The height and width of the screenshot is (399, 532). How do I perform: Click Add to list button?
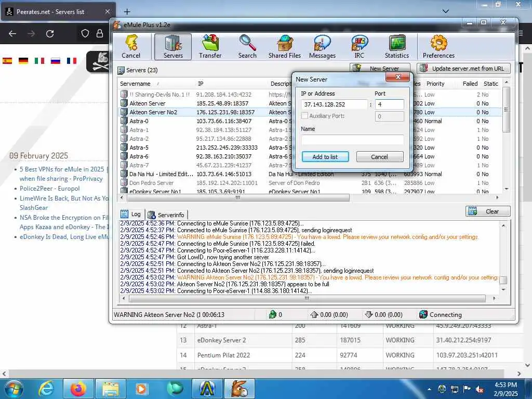coord(325,157)
